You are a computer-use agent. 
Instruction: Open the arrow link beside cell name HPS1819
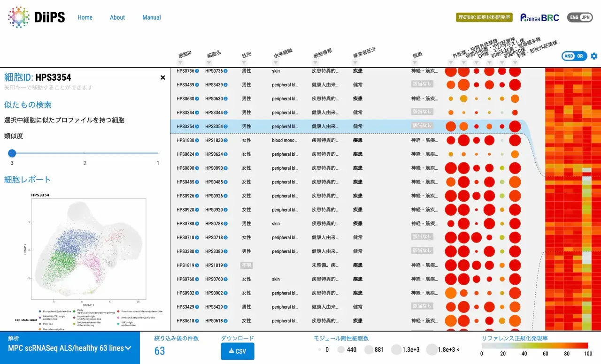tap(226, 265)
